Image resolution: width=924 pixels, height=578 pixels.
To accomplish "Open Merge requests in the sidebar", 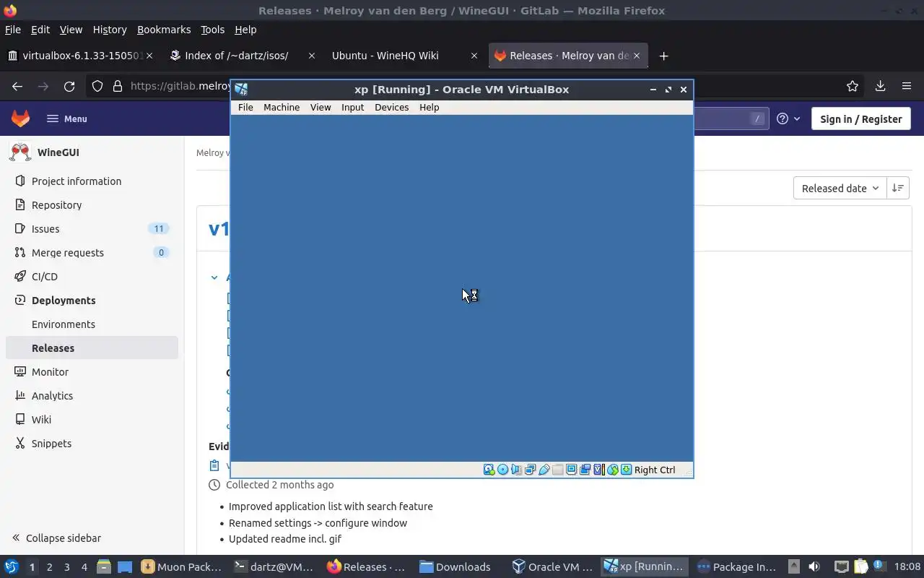I will (92, 253).
